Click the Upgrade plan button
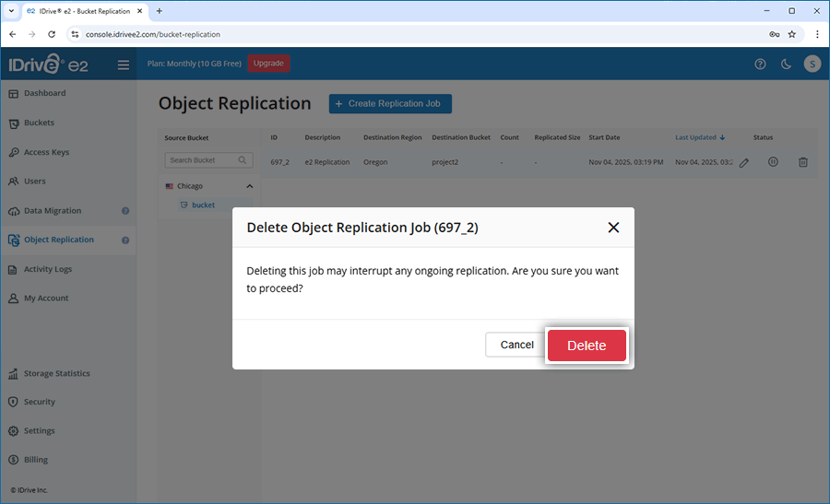830x504 pixels. (x=268, y=64)
